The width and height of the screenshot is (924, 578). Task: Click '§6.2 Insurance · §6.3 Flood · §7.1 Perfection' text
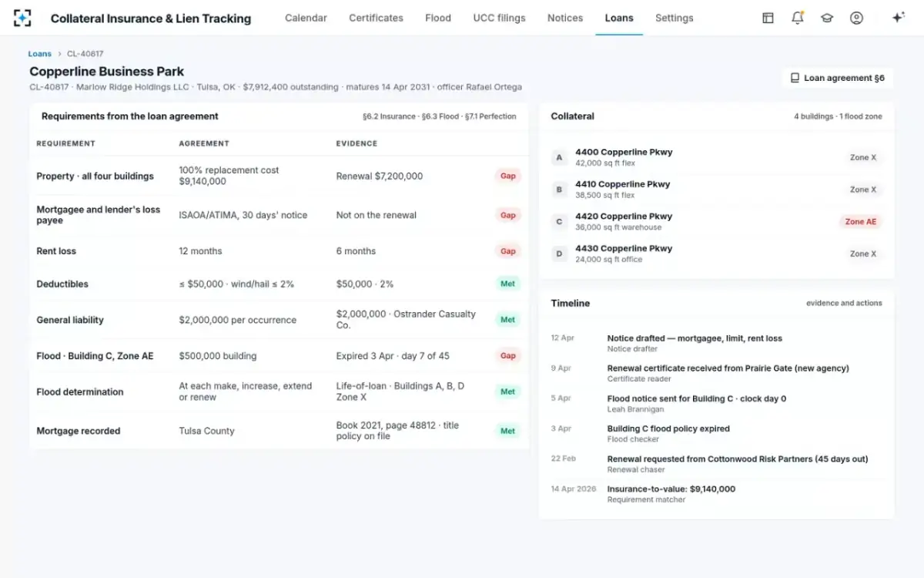coord(440,116)
